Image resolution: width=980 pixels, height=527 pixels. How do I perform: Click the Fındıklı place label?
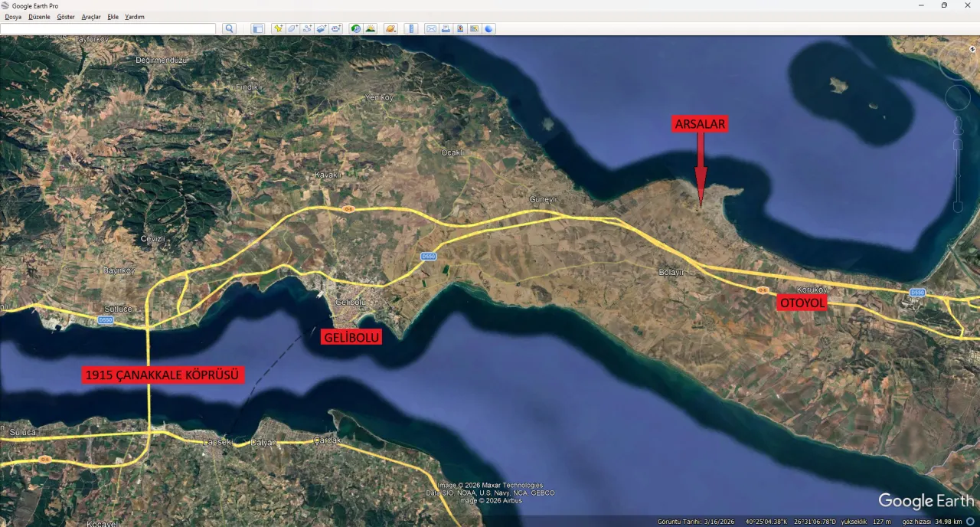coord(249,87)
